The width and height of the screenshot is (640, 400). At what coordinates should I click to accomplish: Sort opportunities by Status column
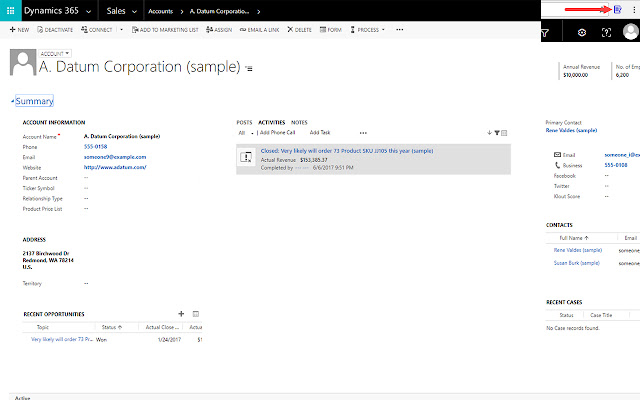coord(112,327)
